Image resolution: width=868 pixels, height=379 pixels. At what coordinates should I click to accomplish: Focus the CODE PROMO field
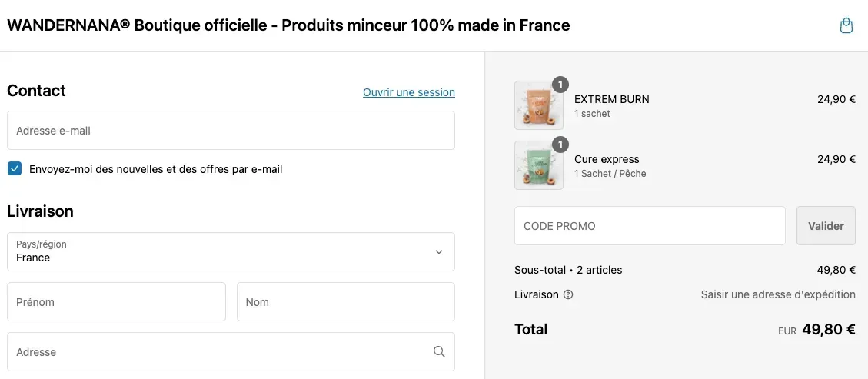(650, 226)
